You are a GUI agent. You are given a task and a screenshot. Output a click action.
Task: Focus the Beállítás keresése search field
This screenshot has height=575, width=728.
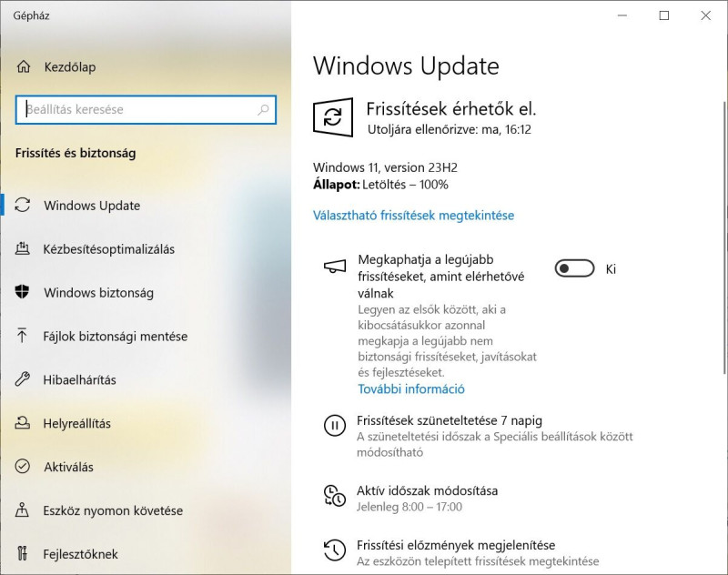coord(146,109)
